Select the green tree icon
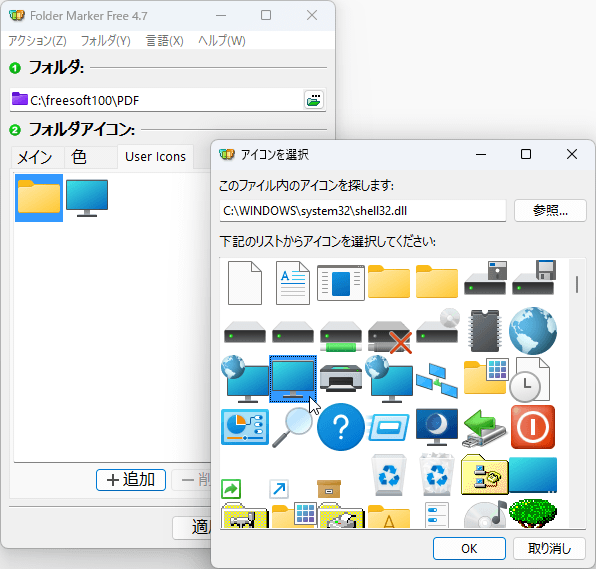Screen dimensions: 596x569 click(x=533, y=513)
